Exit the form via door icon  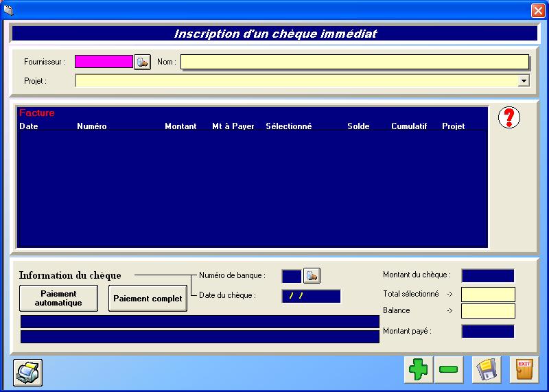[x=524, y=369]
